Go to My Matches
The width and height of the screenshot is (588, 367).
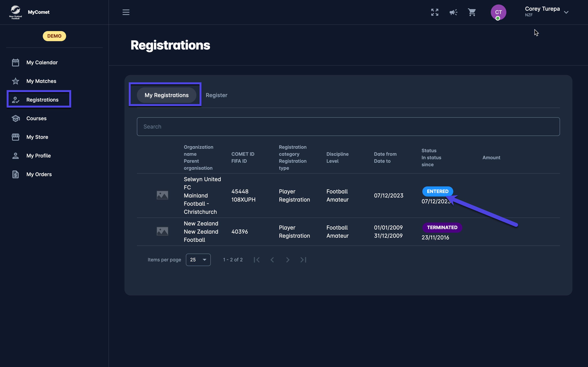click(x=41, y=81)
